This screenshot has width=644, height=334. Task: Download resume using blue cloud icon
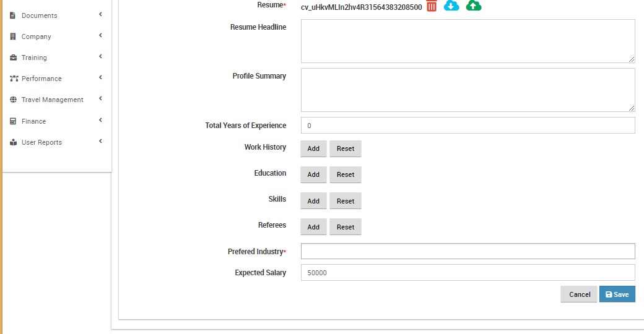451,6
